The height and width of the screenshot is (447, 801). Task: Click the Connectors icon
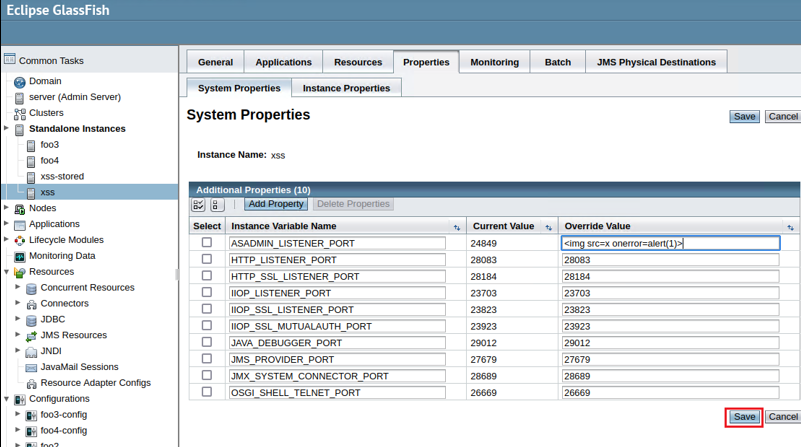(31, 304)
